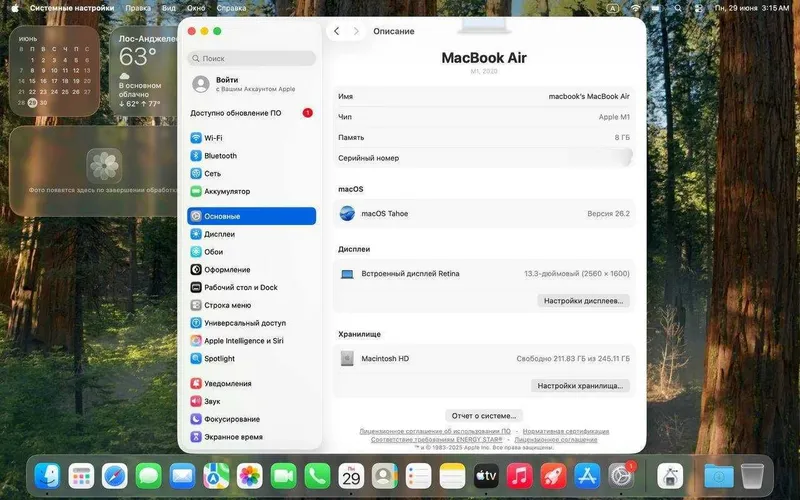This screenshot has height=500, width=800.
Task: Go forward with the right chevron
Action: click(356, 31)
